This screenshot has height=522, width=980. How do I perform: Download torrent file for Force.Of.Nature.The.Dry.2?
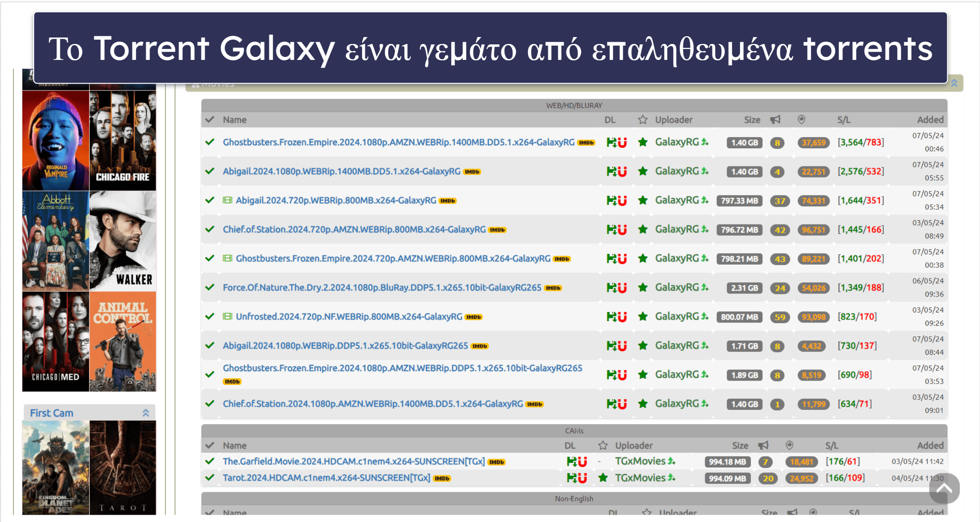[611, 288]
